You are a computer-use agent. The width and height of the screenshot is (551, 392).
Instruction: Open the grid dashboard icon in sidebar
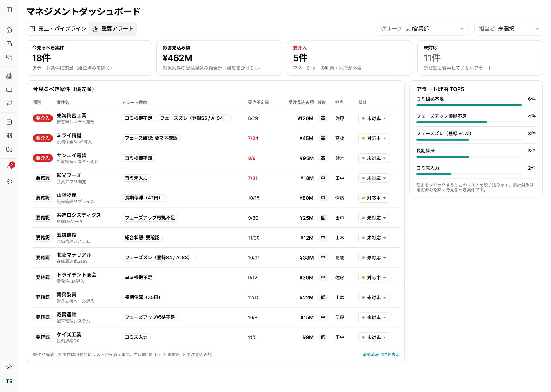(9, 136)
